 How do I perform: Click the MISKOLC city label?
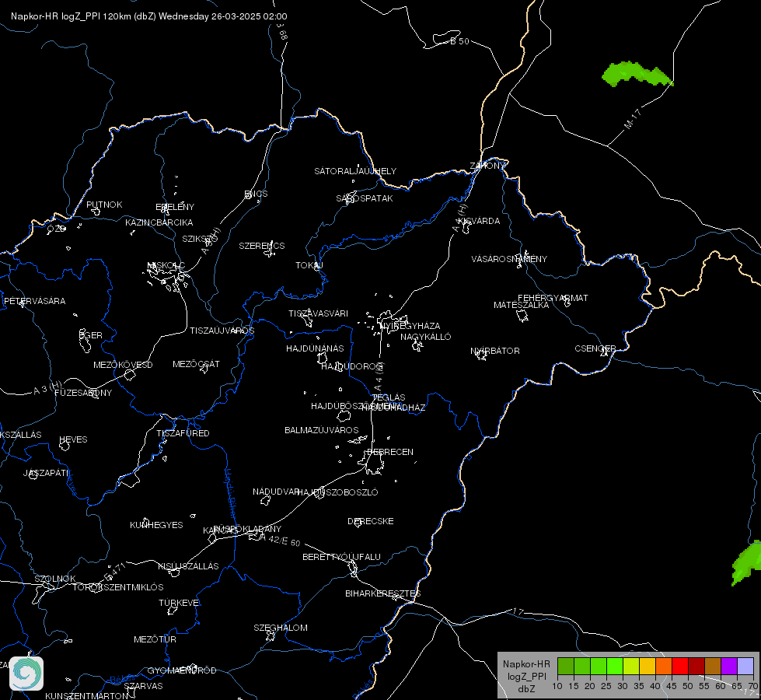click(166, 265)
